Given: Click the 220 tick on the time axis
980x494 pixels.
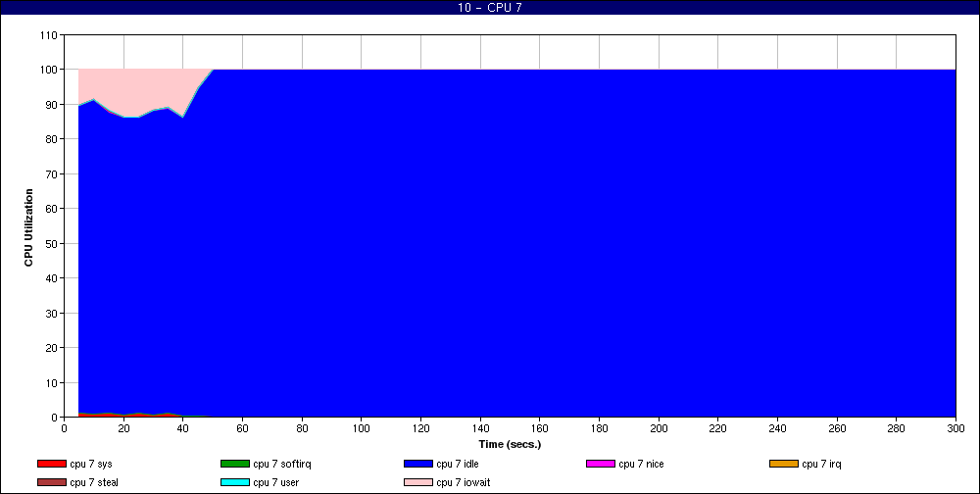Looking at the screenshot, I should tap(718, 428).
